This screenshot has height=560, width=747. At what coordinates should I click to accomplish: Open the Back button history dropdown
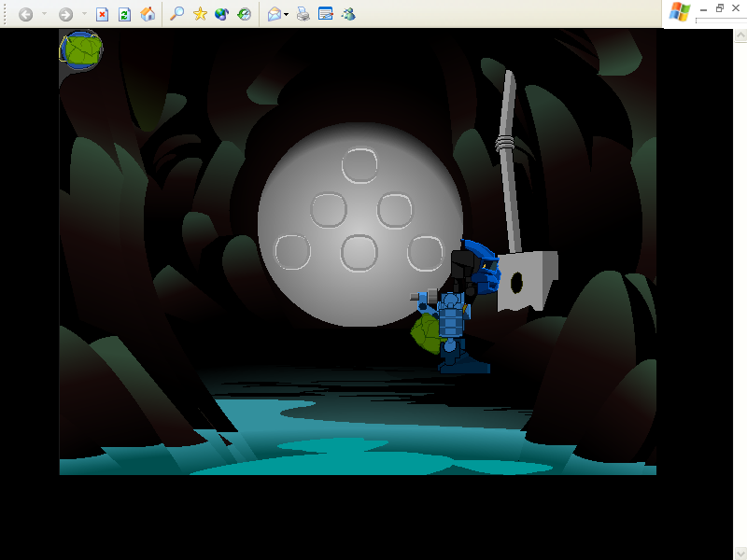(44, 14)
